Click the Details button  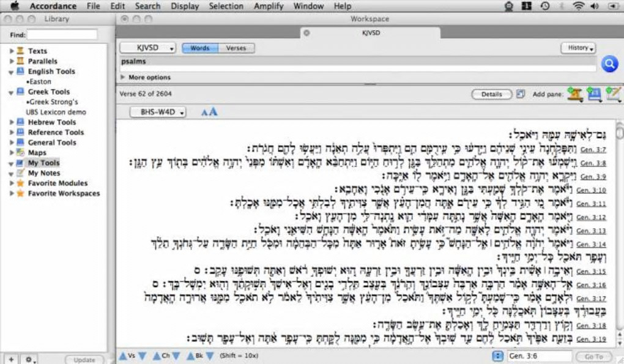pyautogui.click(x=491, y=94)
